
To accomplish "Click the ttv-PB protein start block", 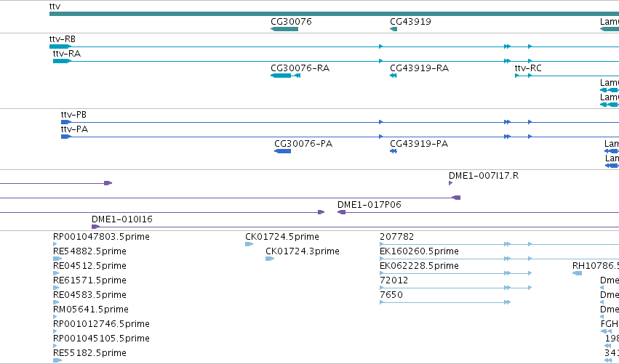I will coord(66,122).
